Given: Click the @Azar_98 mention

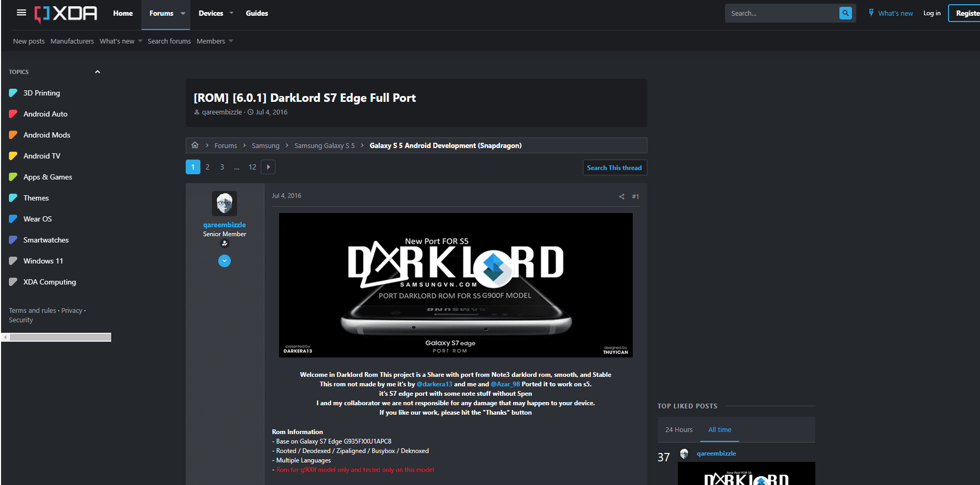Looking at the screenshot, I should [505, 384].
